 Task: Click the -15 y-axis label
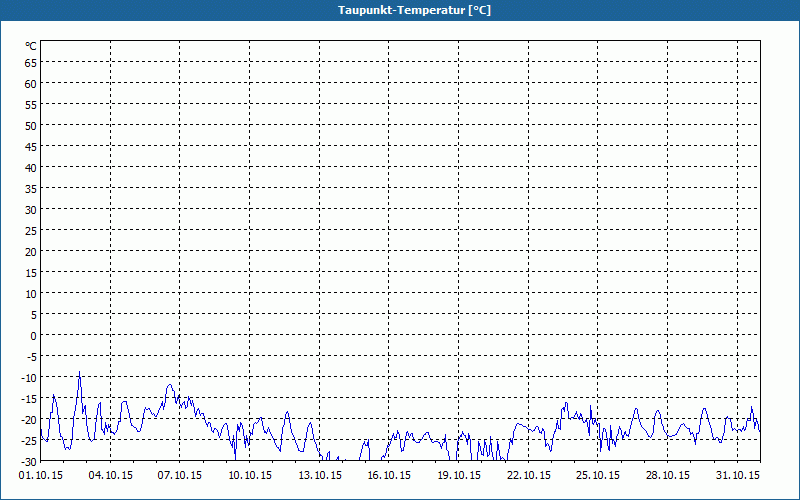tap(29, 399)
